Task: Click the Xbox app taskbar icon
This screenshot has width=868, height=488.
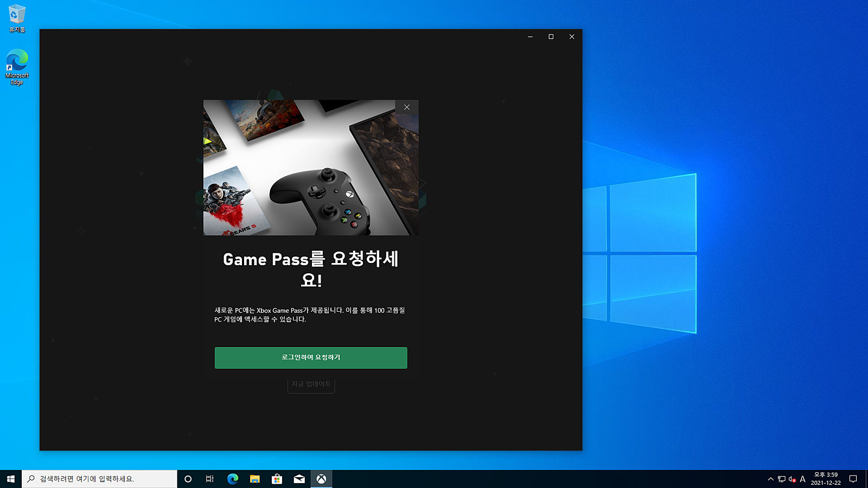Action: click(x=322, y=479)
